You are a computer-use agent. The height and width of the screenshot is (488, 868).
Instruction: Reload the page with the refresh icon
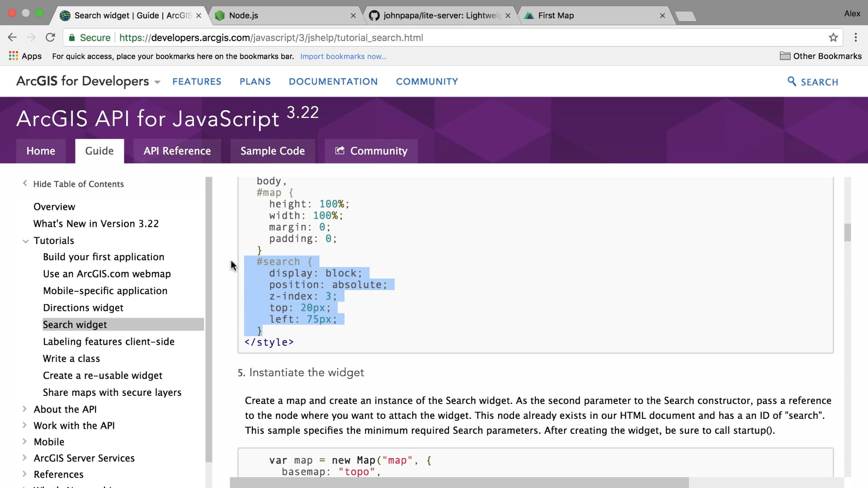50,38
